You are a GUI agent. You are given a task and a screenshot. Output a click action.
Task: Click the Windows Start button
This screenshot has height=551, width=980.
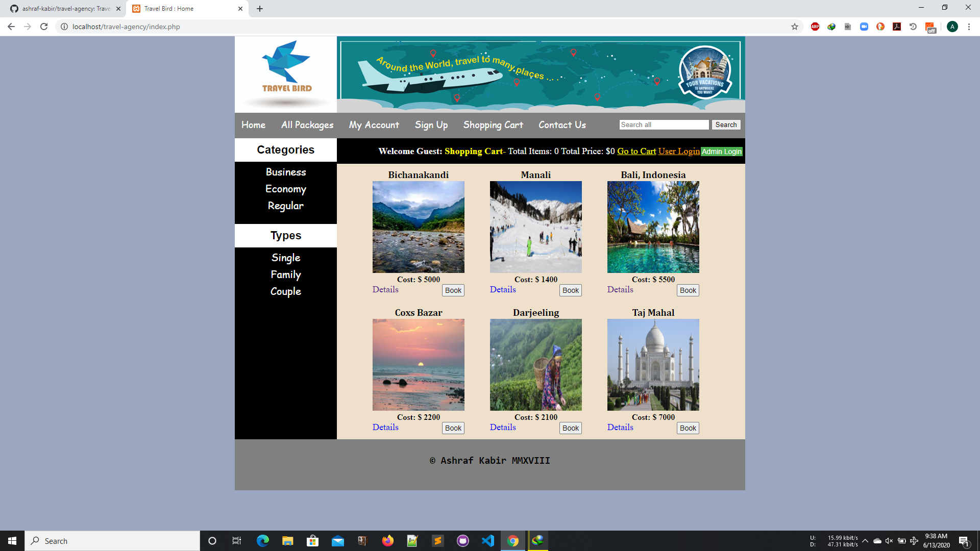(12, 541)
